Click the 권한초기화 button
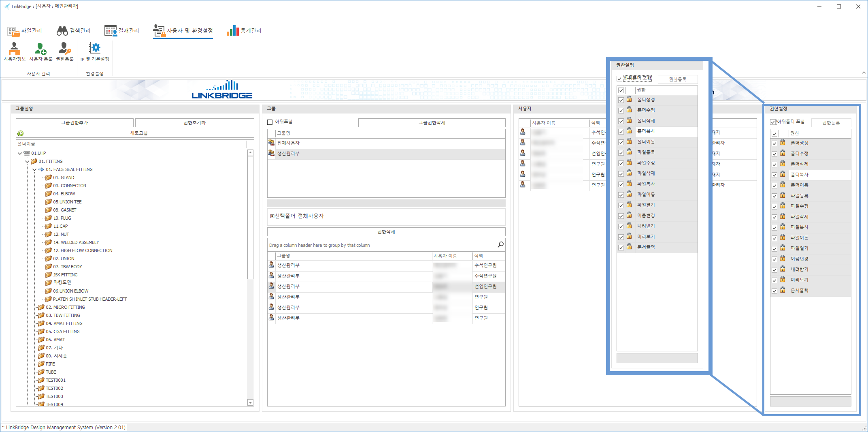 195,122
